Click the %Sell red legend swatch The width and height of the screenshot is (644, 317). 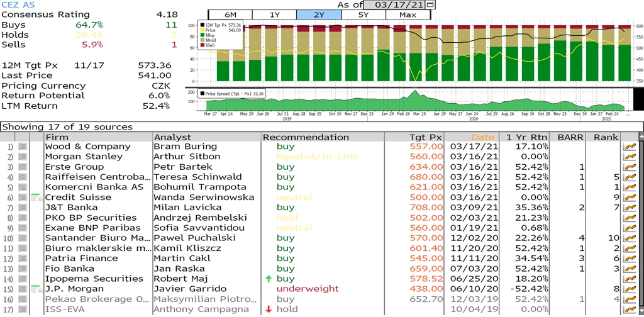[x=202, y=45]
